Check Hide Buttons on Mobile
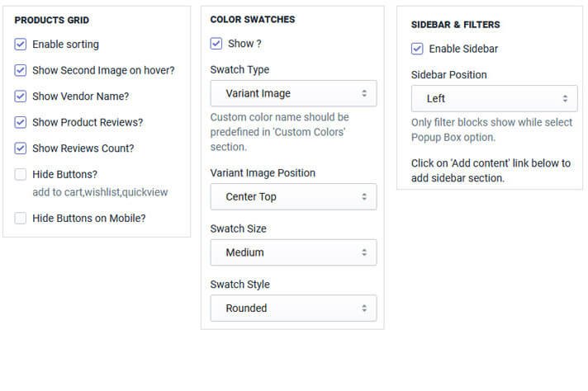 [x=21, y=219]
